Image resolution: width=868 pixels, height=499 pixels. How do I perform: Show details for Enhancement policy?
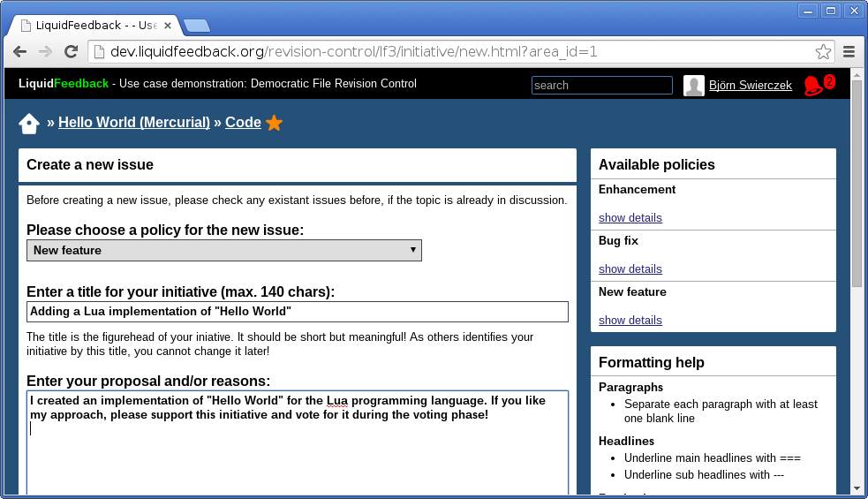(630, 217)
